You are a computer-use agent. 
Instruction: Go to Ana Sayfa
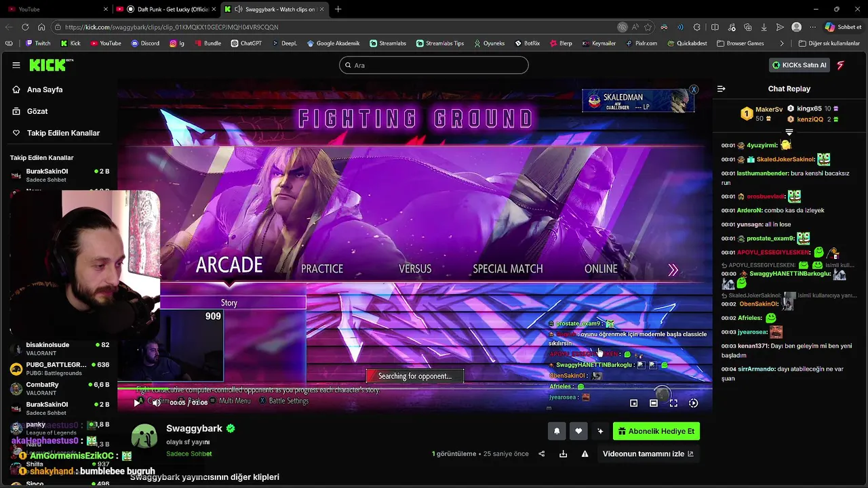coord(45,89)
